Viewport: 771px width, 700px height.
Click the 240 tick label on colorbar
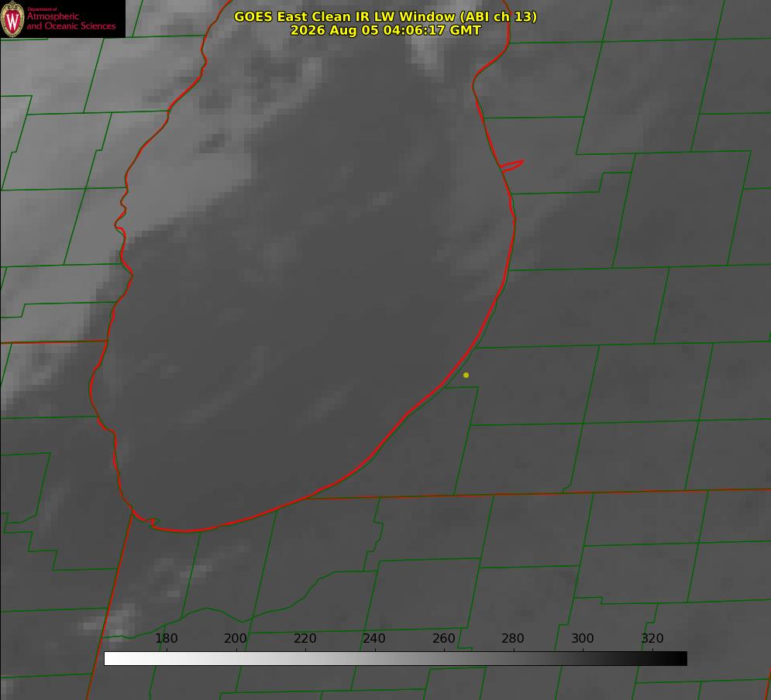point(374,638)
